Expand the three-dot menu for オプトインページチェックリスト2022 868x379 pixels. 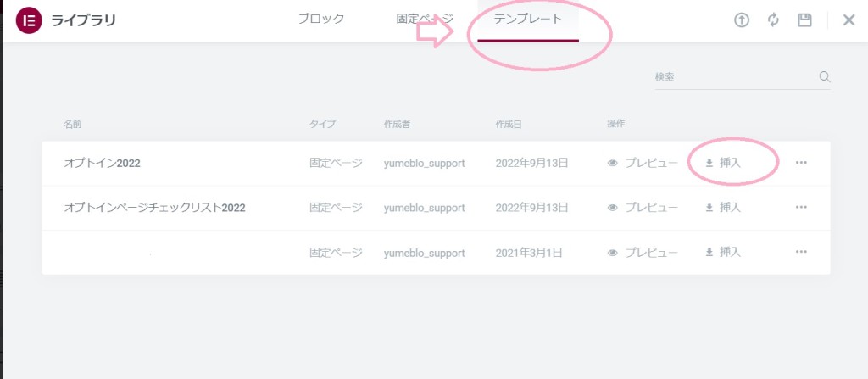tap(801, 207)
